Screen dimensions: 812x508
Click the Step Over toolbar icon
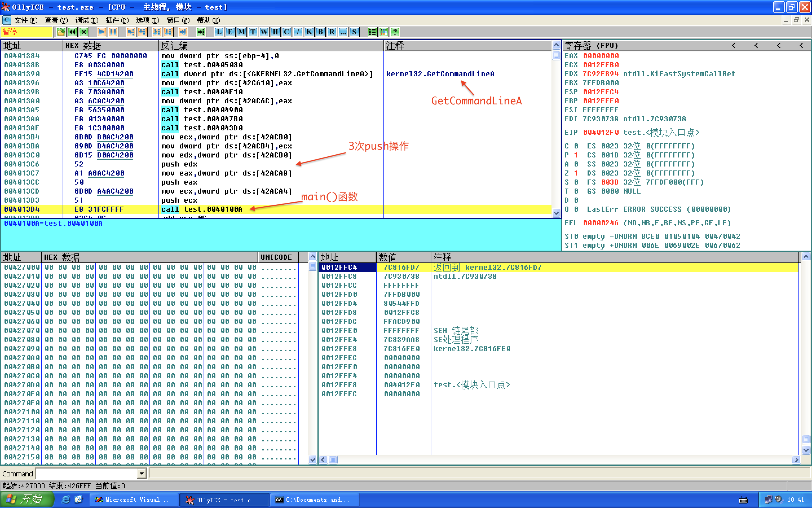click(x=142, y=32)
